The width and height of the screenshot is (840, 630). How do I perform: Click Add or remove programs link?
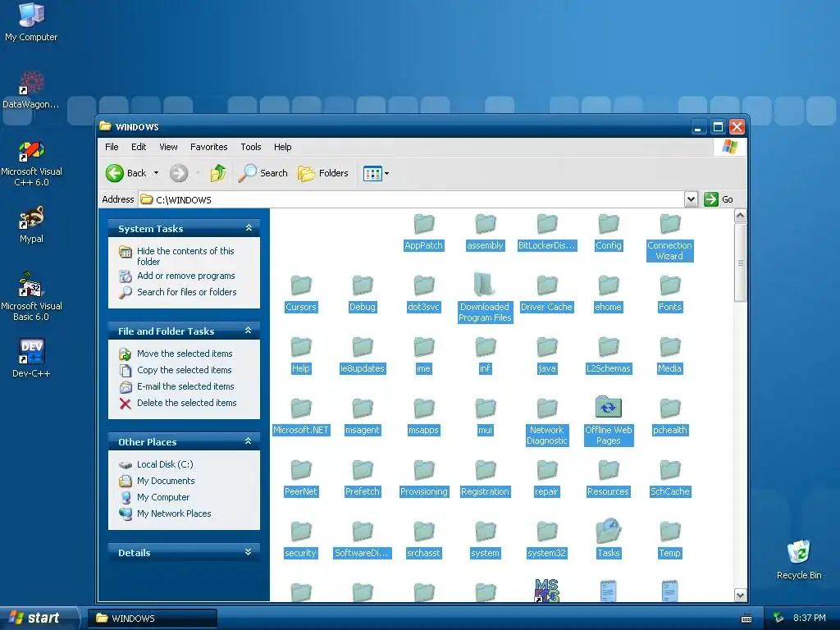point(186,276)
